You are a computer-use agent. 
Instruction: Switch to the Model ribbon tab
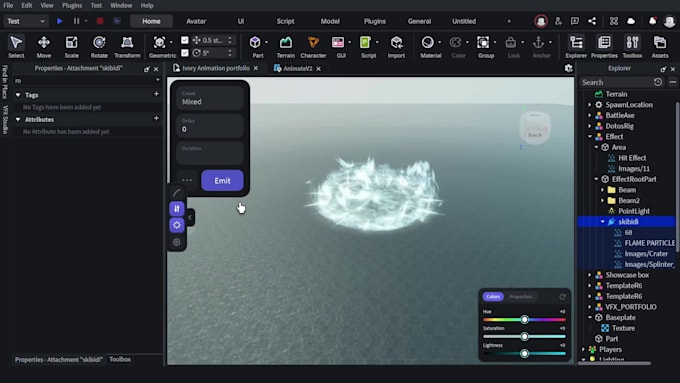point(330,21)
